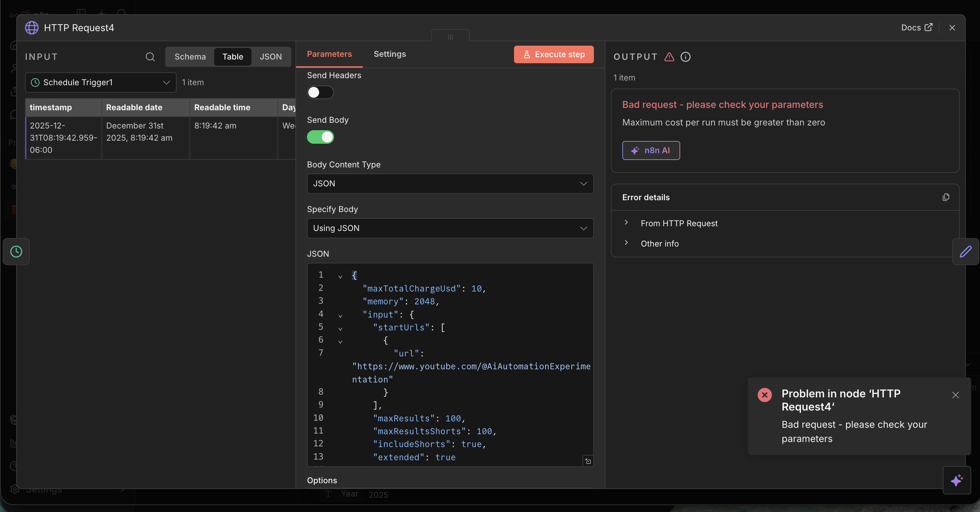Open the Schedule Trigger1 input selector
Image resolution: width=980 pixels, height=512 pixels.
(101, 83)
